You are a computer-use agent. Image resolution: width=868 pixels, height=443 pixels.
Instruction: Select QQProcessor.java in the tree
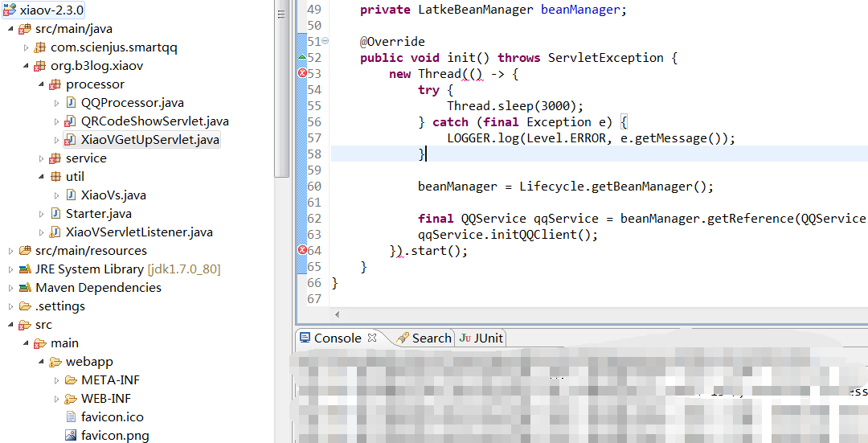[x=132, y=103]
